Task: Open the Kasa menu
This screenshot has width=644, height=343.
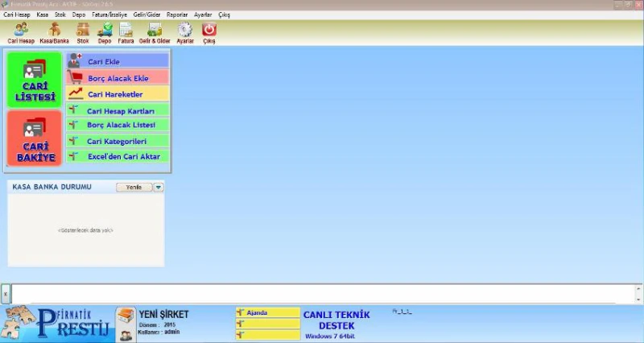Action: (x=43, y=14)
